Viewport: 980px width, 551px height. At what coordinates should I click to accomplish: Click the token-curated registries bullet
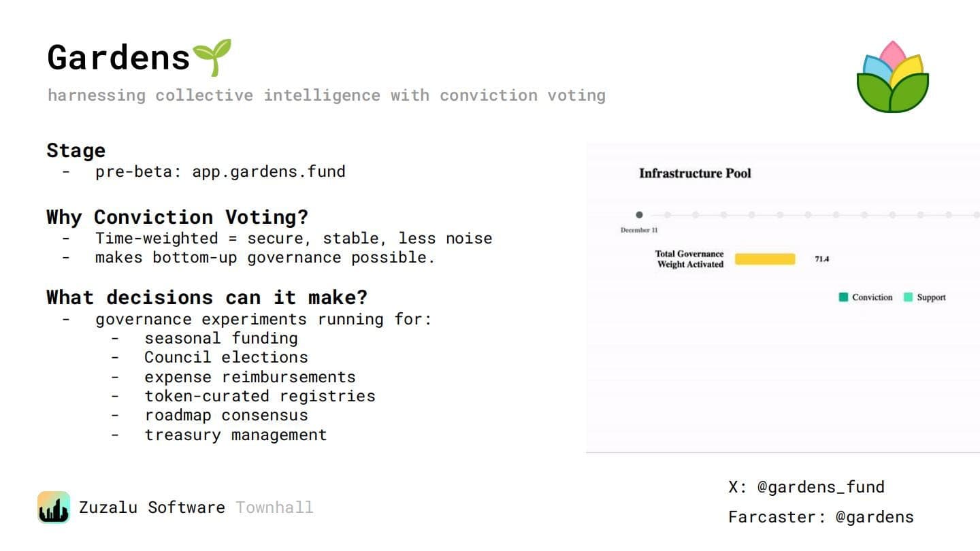click(x=260, y=396)
